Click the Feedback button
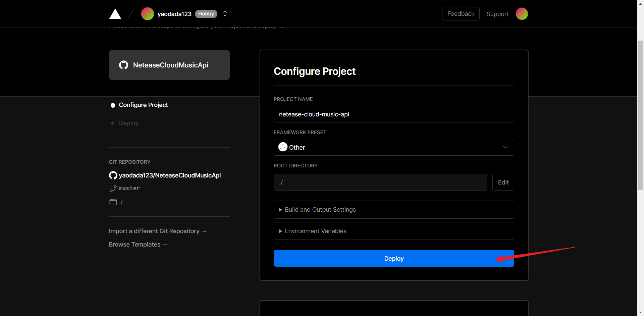The image size is (644, 316). click(461, 14)
